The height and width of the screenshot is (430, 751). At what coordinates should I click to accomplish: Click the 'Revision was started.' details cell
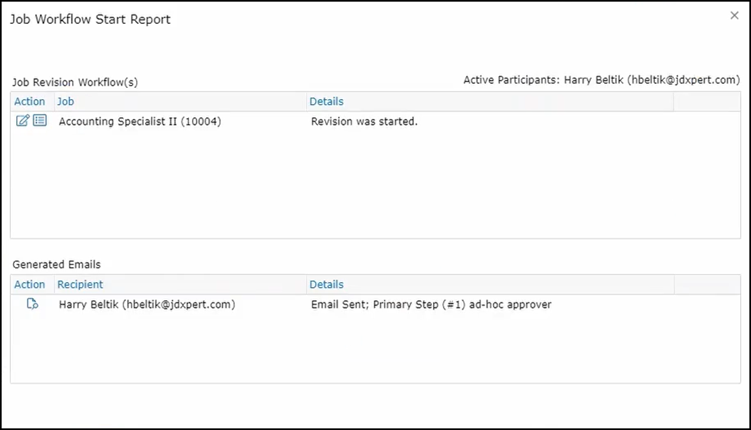(x=364, y=122)
